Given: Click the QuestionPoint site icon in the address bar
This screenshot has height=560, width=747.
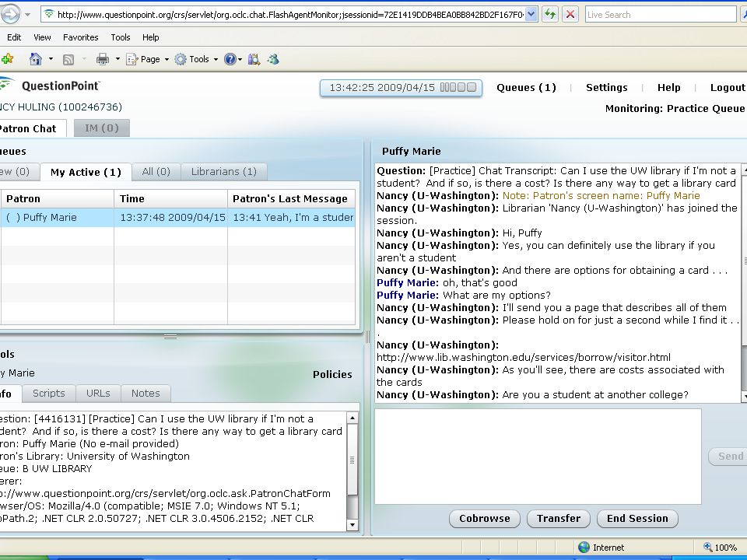Looking at the screenshot, I should pyautogui.click(x=48, y=14).
